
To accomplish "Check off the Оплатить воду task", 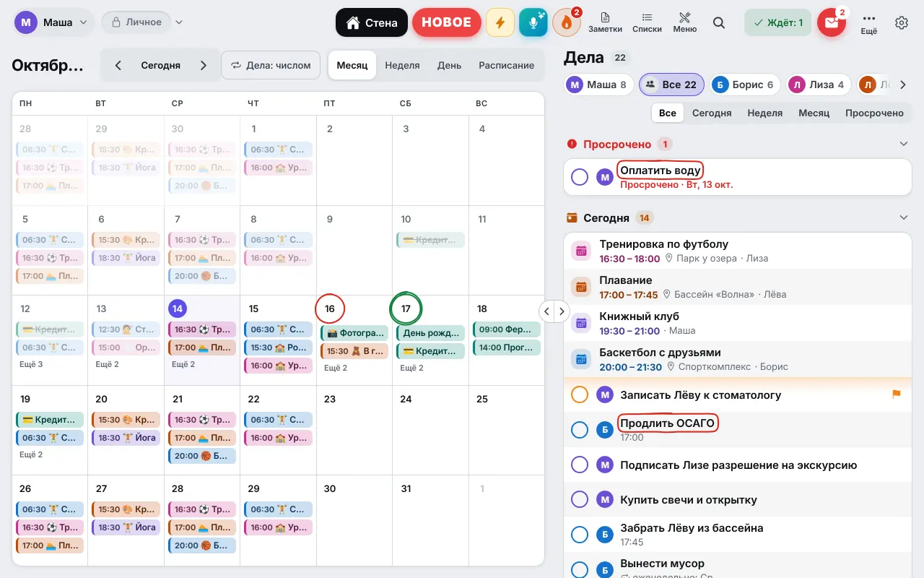I will [580, 177].
